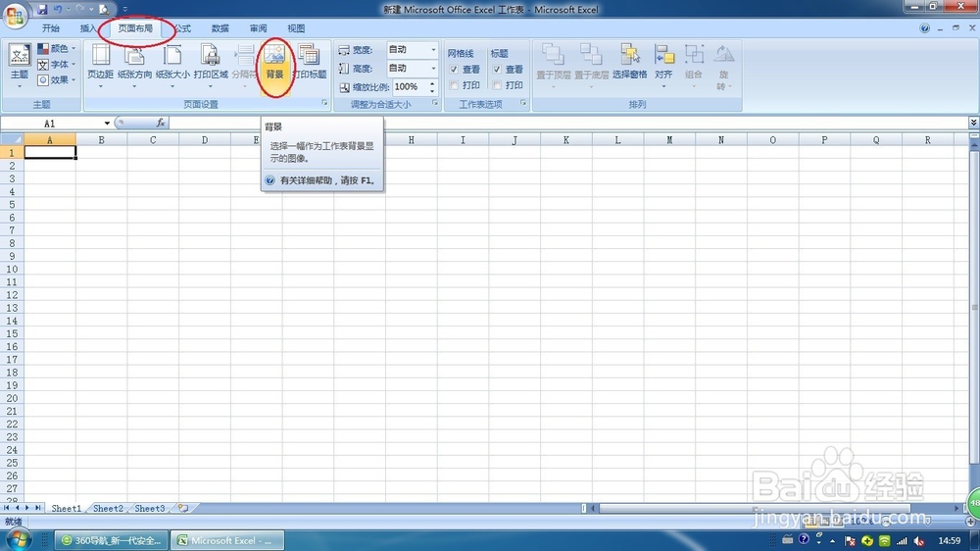The height and width of the screenshot is (551, 980).
Task: Select column H header
Action: pyautogui.click(x=412, y=139)
